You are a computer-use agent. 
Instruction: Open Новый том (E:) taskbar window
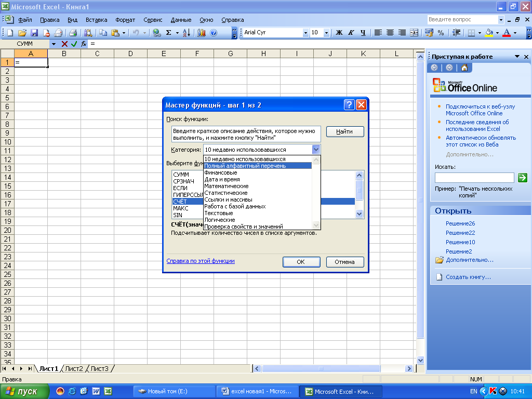tap(174, 392)
